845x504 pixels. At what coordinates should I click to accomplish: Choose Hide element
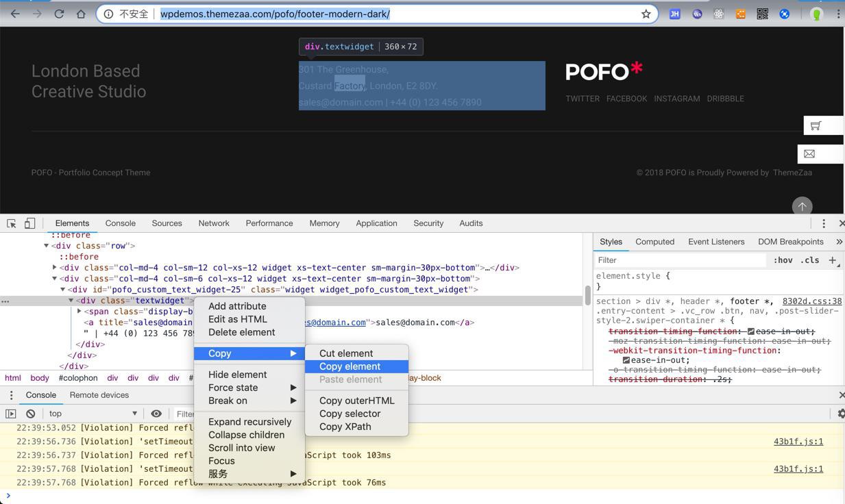249,375
